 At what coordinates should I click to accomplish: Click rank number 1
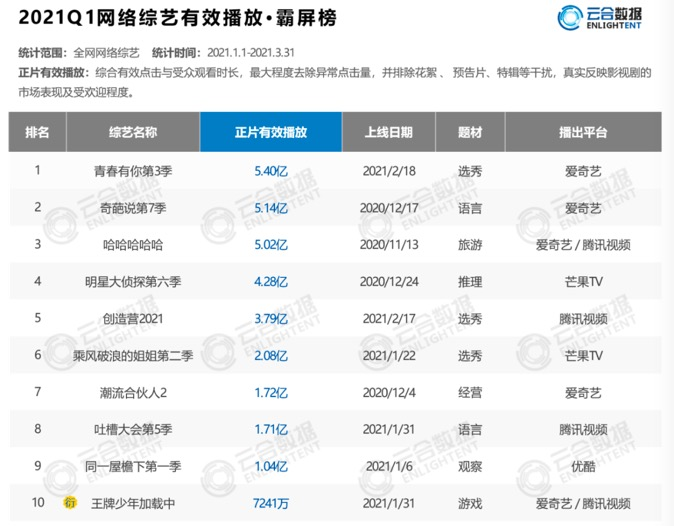pos(37,170)
